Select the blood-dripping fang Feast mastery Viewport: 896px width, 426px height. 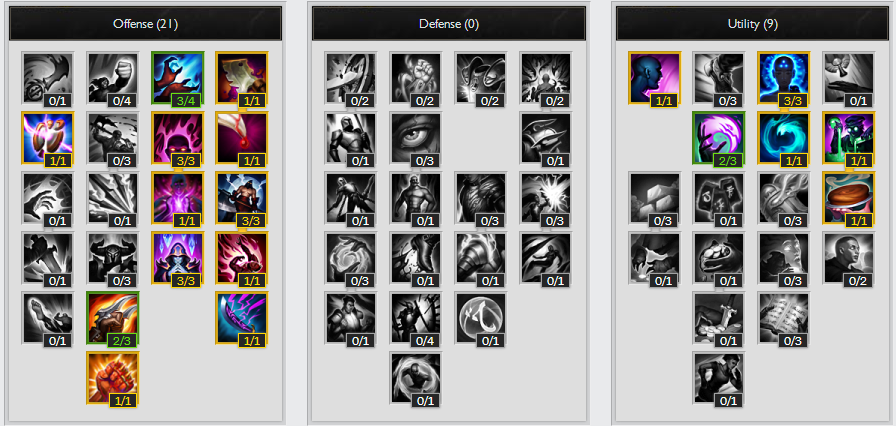coord(242,138)
